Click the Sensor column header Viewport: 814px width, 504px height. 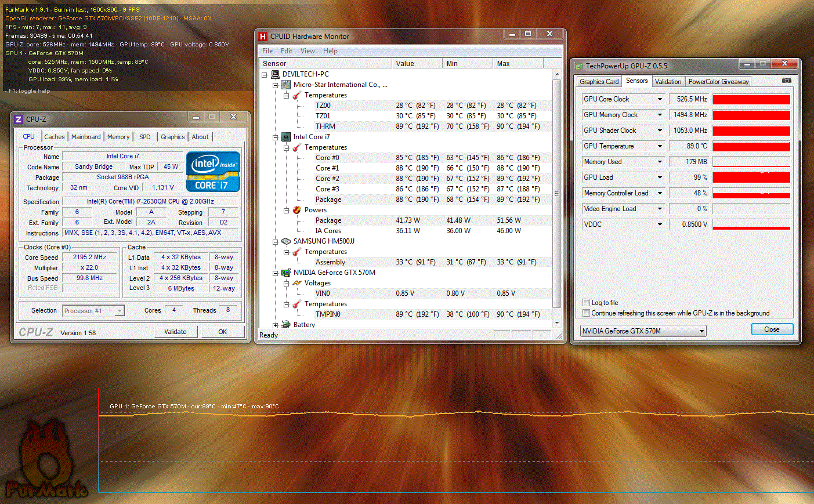326,64
